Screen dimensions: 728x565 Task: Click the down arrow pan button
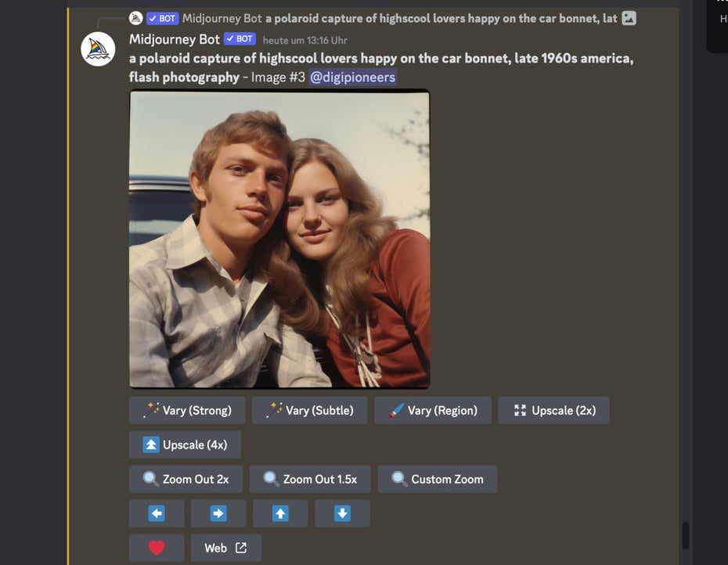pos(342,513)
